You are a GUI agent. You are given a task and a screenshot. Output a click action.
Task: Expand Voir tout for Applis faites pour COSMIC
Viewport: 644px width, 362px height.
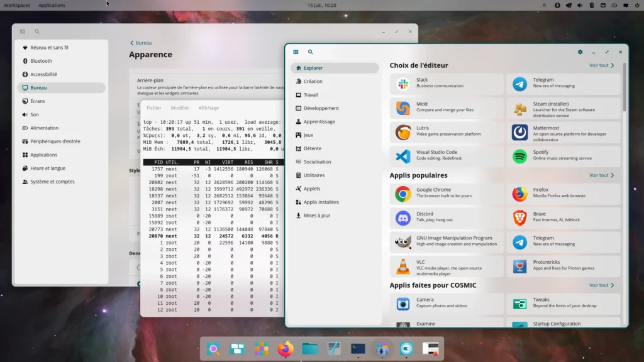click(x=601, y=285)
